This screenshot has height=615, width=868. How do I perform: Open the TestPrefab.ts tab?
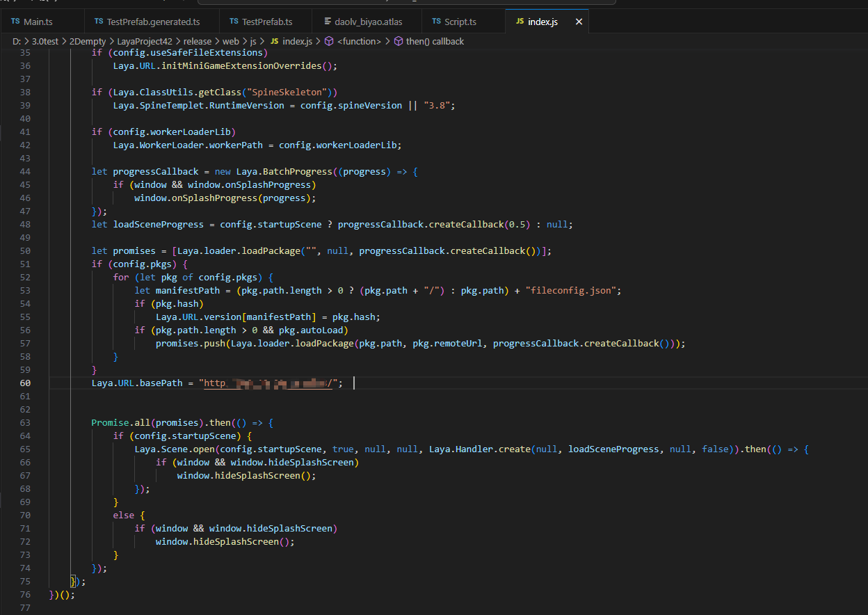coord(266,22)
